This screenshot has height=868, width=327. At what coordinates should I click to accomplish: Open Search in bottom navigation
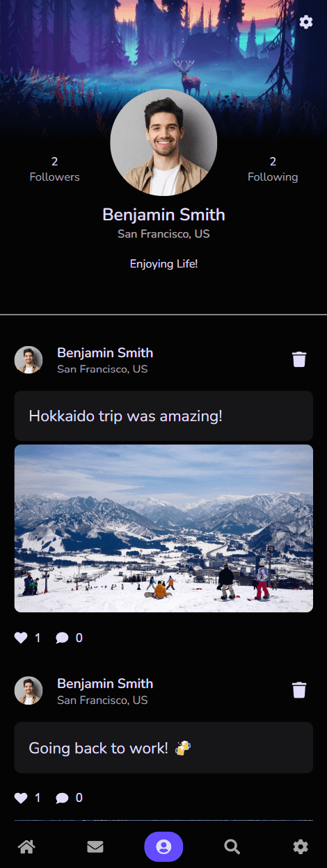(x=232, y=846)
